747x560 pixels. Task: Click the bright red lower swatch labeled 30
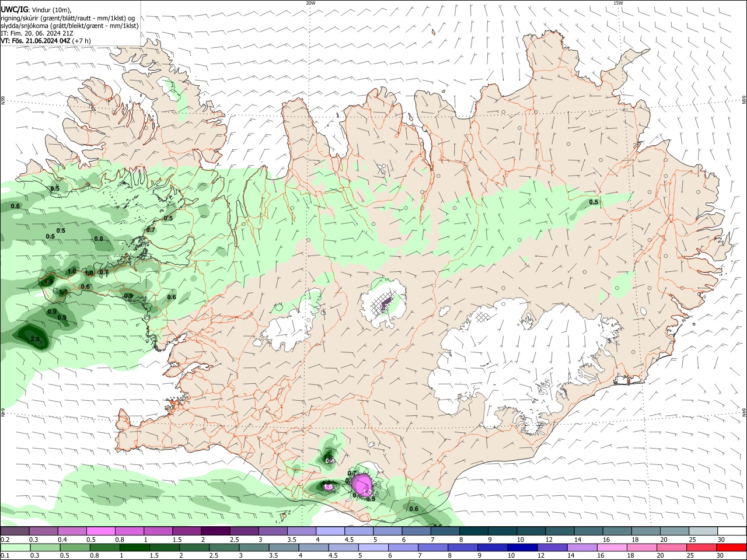[x=732, y=547]
